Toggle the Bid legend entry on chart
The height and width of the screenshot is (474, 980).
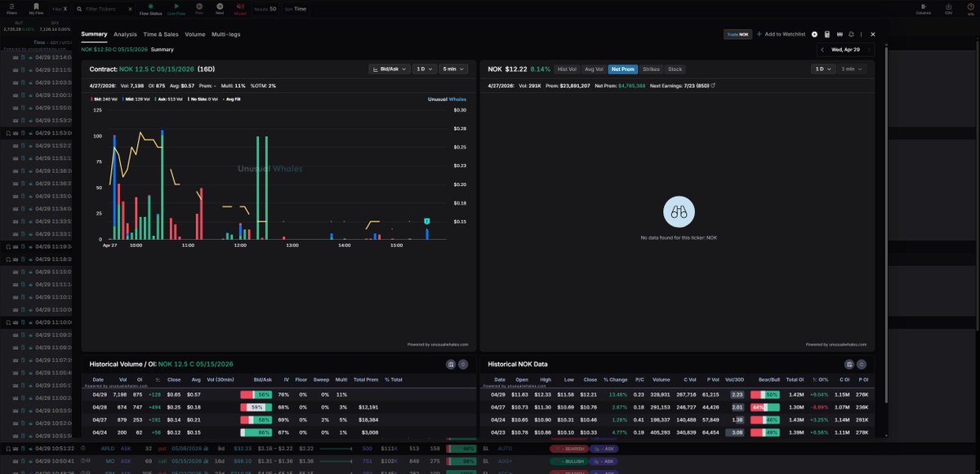point(105,100)
